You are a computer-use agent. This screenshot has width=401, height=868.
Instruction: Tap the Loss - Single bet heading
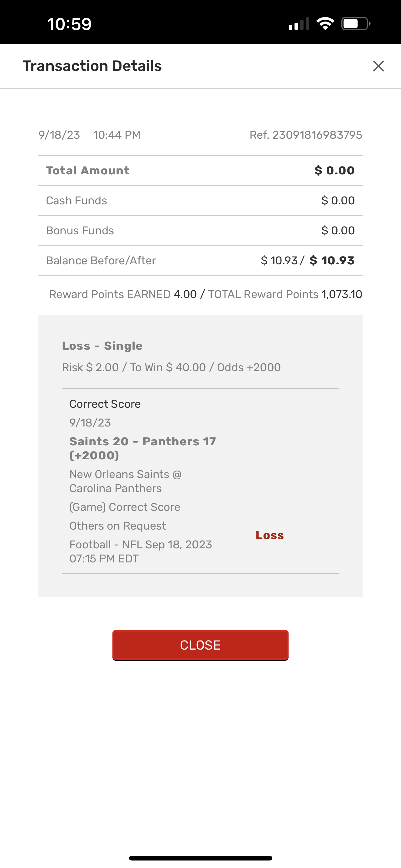pyautogui.click(x=102, y=346)
